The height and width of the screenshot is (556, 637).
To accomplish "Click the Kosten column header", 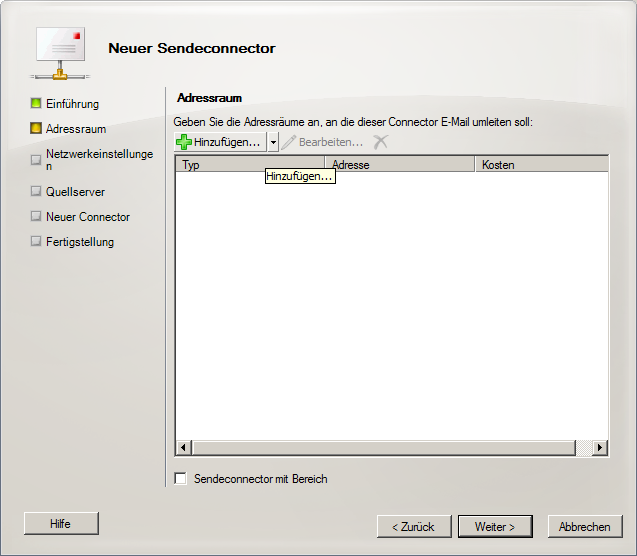I will click(542, 165).
